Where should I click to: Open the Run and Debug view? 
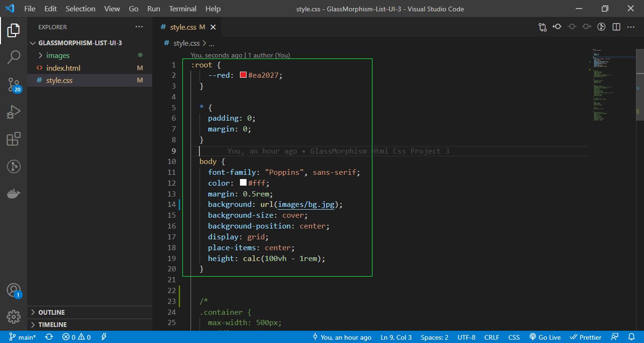coord(14,112)
